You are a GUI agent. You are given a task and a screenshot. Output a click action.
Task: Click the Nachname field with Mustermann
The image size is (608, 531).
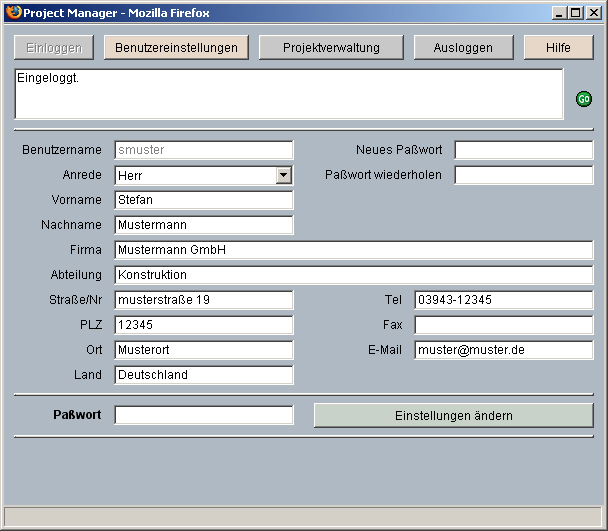point(204,225)
